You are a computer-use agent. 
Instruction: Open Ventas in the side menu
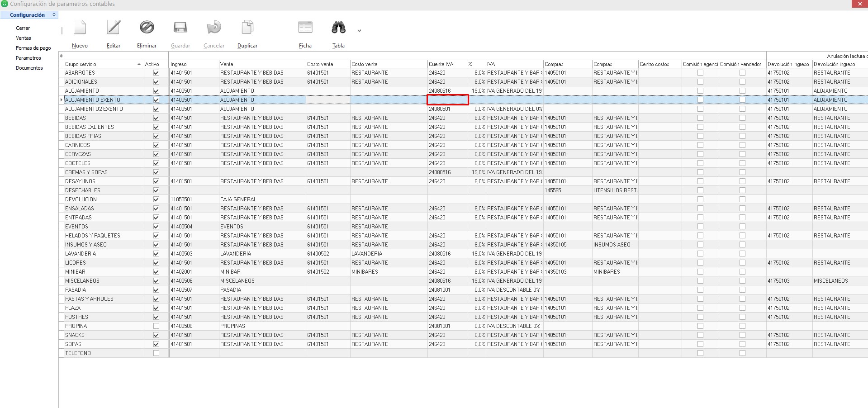coord(24,38)
